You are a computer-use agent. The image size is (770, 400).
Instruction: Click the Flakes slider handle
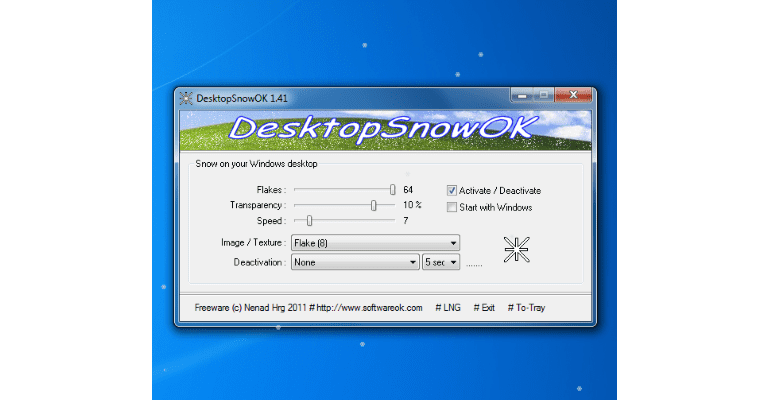point(392,189)
